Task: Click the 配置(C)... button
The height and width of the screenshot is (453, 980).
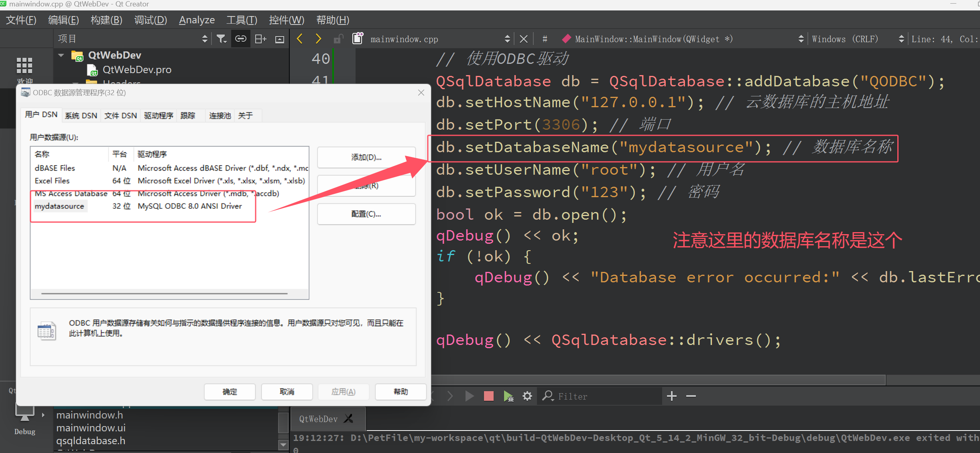Action: tap(366, 214)
